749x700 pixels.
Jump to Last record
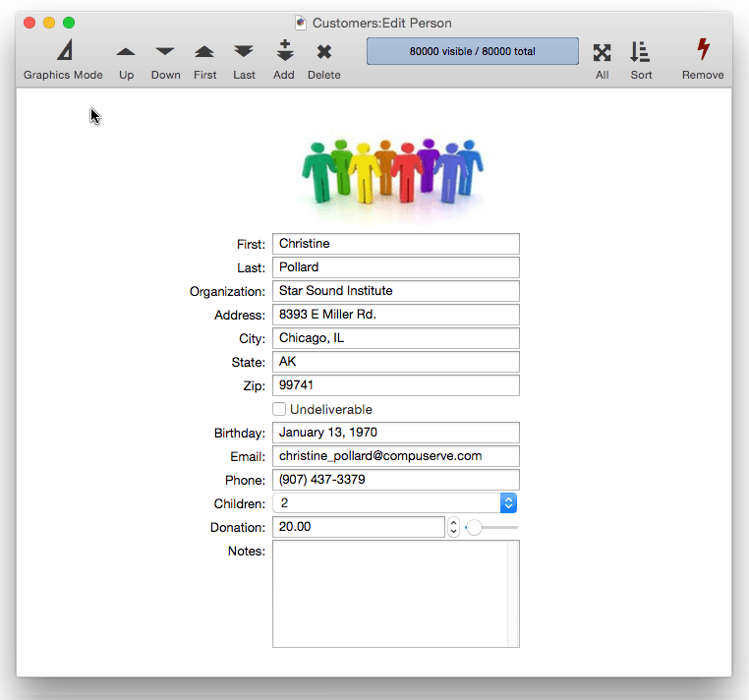244,60
